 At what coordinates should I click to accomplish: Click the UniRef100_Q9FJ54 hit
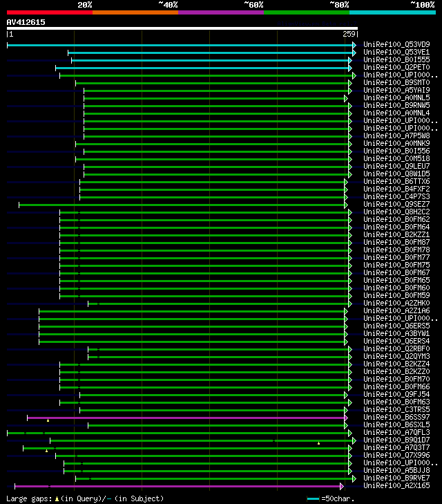click(396, 394)
